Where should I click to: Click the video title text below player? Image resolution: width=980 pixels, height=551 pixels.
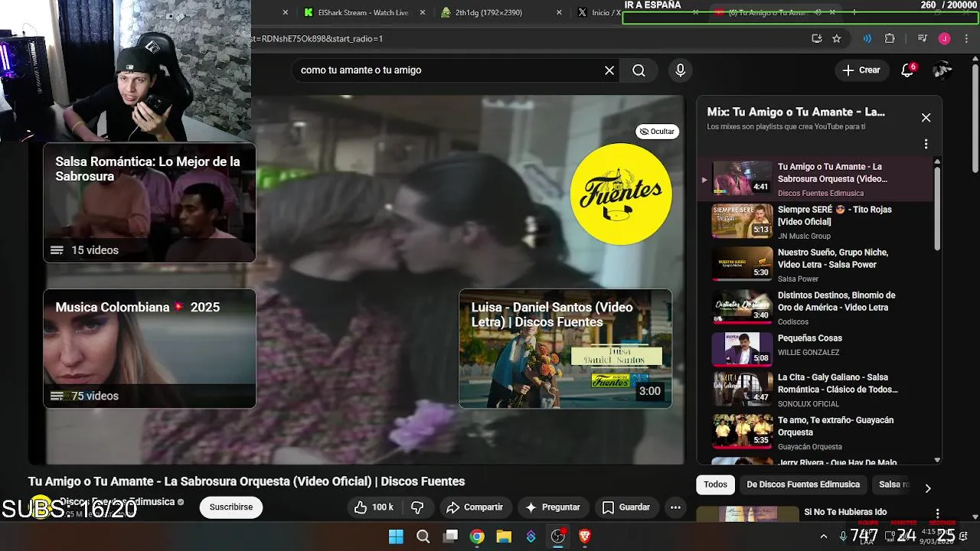tap(247, 481)
